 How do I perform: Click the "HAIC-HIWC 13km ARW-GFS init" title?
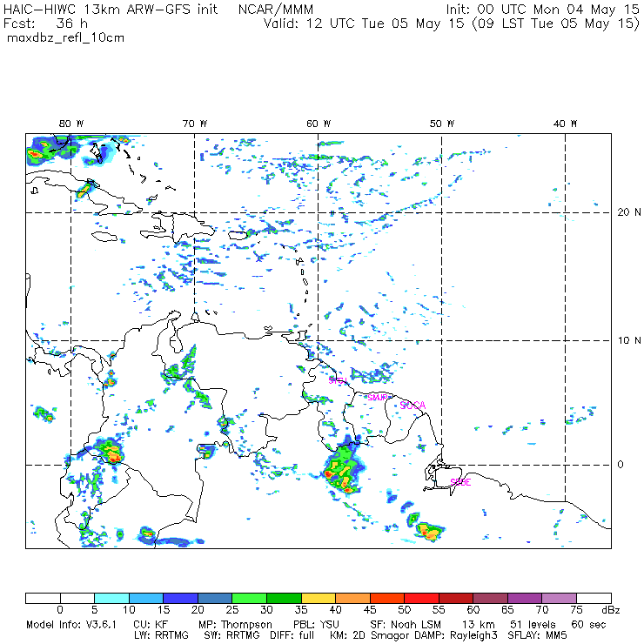(x=111, y=10)
